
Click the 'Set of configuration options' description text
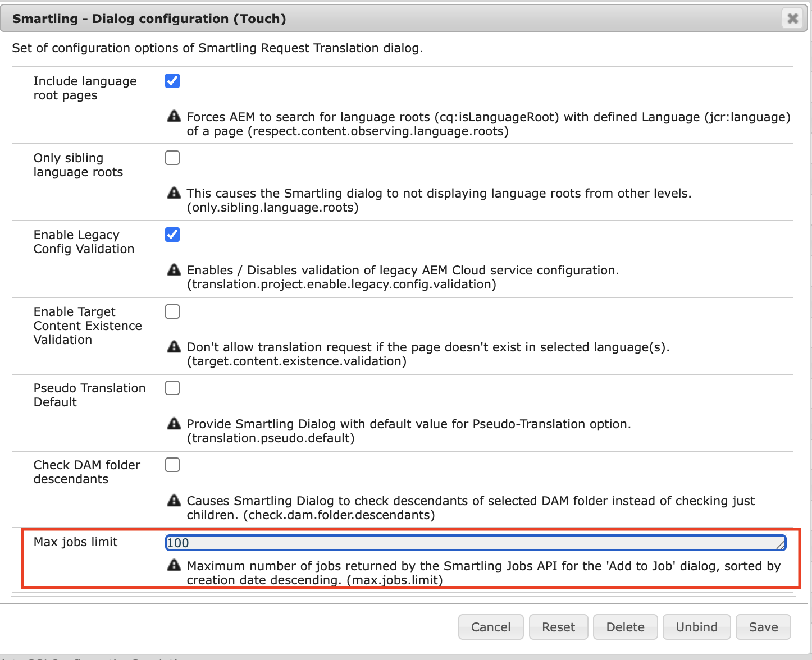pos(217,48)
